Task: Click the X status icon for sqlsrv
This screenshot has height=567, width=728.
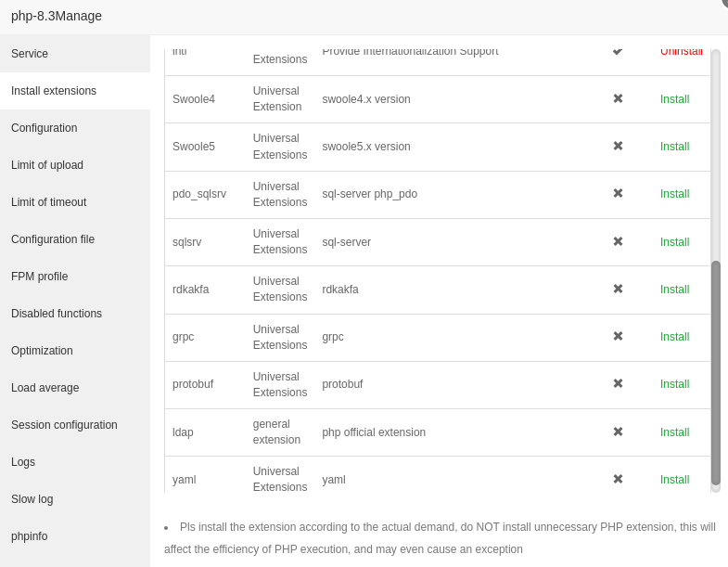Action: (618, 241)
